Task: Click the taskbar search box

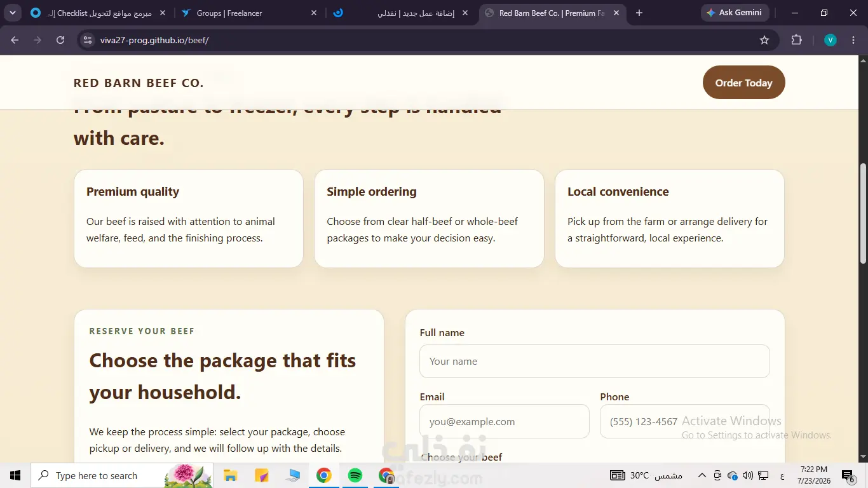Action: pos(122,475)
